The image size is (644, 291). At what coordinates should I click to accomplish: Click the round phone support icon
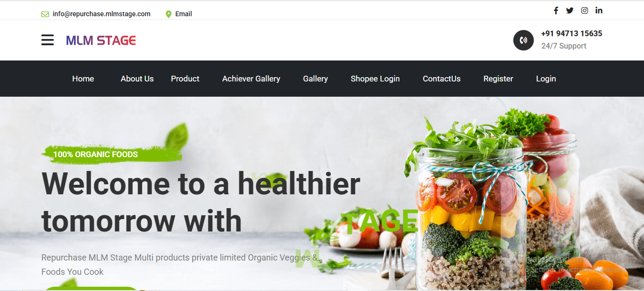click(523, 40)
